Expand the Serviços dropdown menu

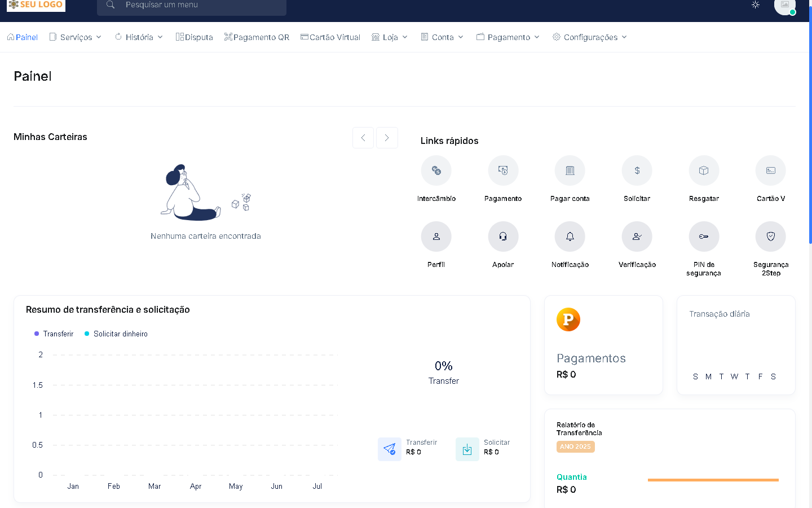coord(76,37)
